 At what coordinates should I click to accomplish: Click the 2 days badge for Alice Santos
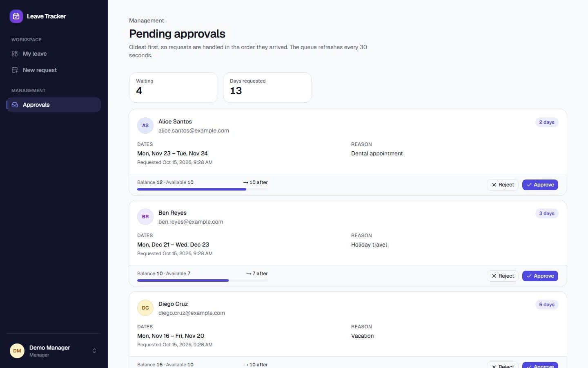547,122
